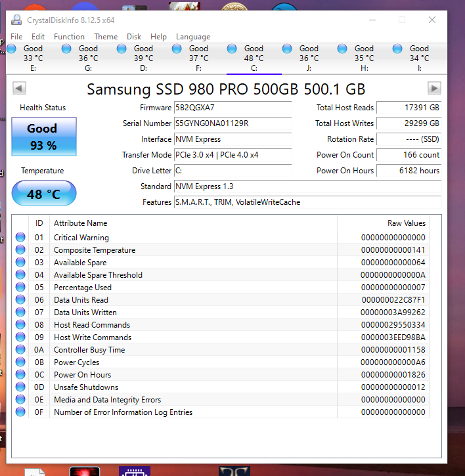Switch to disk H: tab

point(365,58)
